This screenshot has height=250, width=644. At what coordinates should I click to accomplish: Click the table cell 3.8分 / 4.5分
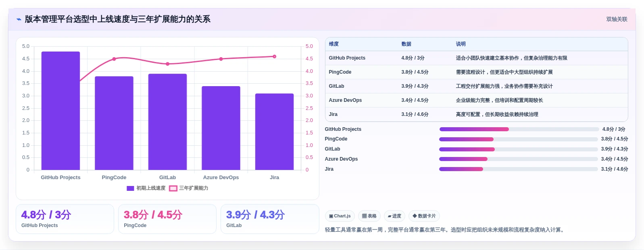click(415, 72)
